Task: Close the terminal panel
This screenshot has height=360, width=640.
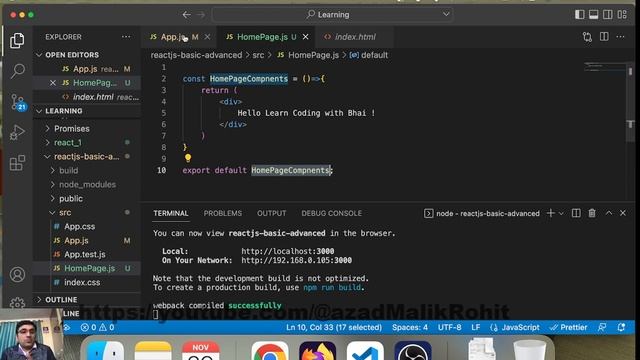Action: click(623, 213)
